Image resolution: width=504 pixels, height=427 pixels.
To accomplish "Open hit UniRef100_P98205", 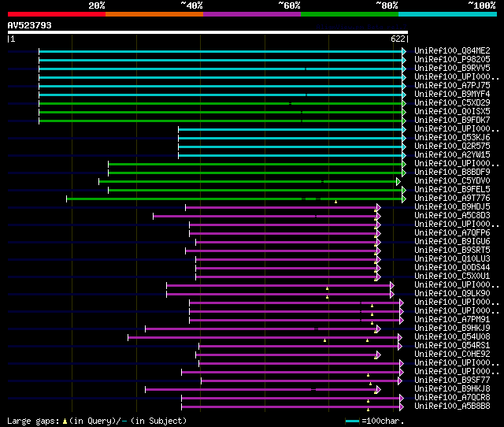I will (x=452, y=60).
